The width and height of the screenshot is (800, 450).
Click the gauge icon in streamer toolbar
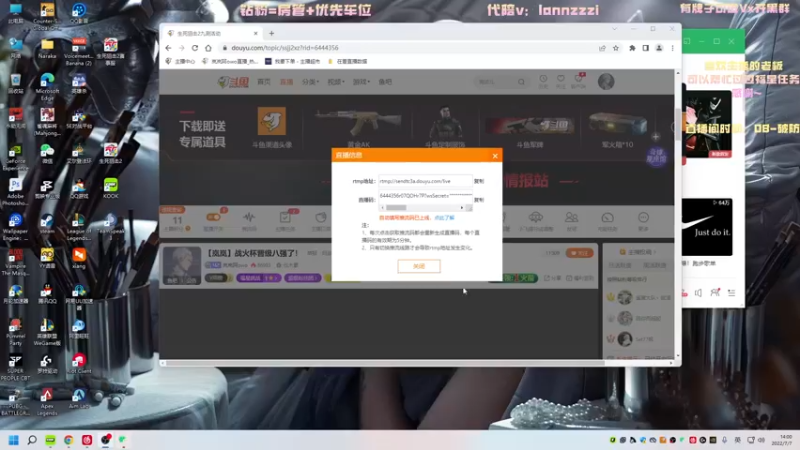607,218
